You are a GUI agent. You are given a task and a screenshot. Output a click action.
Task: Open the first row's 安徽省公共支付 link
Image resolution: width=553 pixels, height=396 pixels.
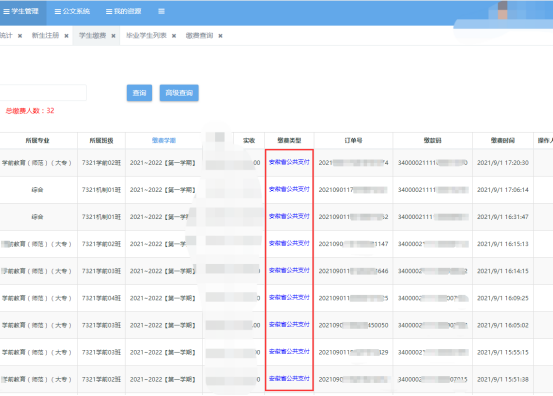tap(289, 162)
